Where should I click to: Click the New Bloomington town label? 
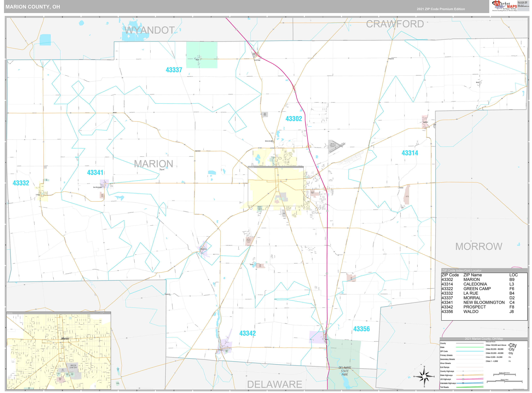(97, 187)
